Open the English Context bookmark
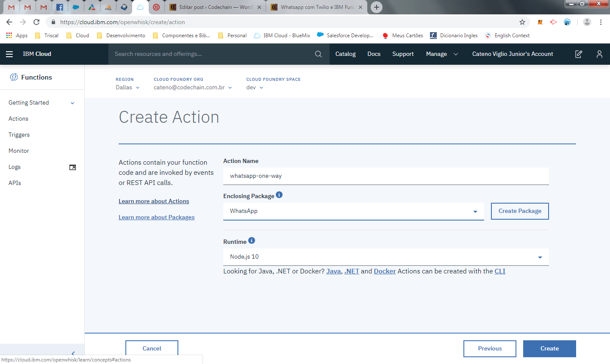This screenshot has height=364, width=610. click(x=507, y=36)
